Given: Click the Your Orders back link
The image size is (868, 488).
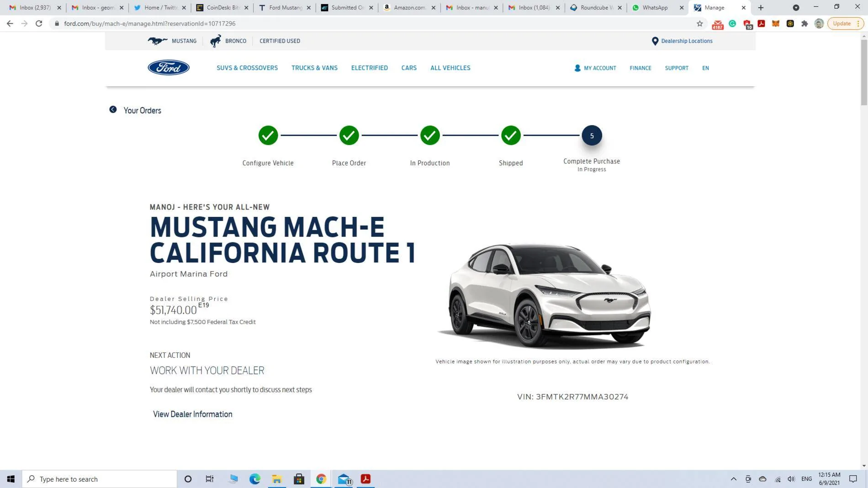Looking at the screenshot, I should (142, 110).
